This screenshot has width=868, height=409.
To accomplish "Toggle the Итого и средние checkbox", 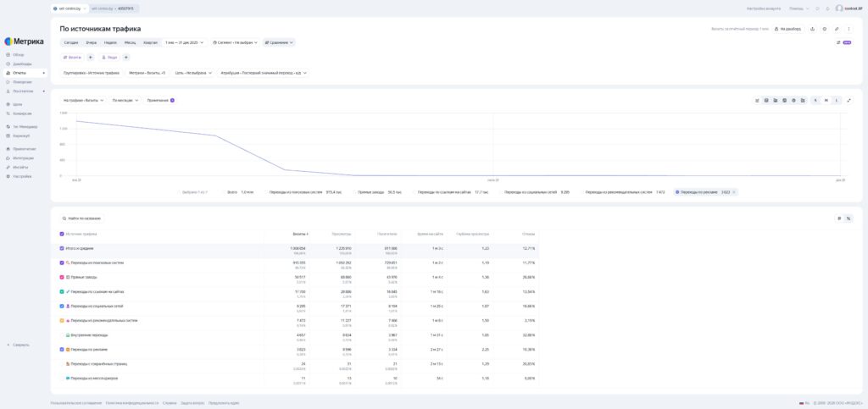I will [61, 249].
